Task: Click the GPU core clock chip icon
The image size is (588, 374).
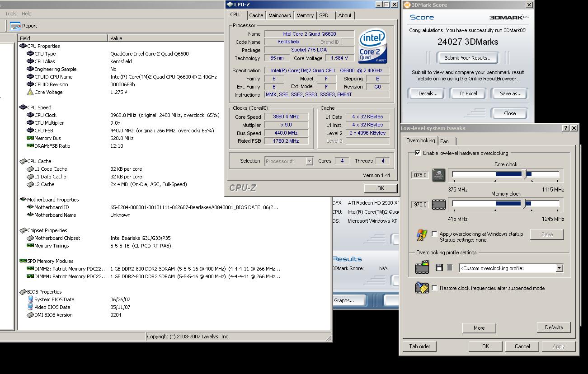Action: click(x=439, y=175)
